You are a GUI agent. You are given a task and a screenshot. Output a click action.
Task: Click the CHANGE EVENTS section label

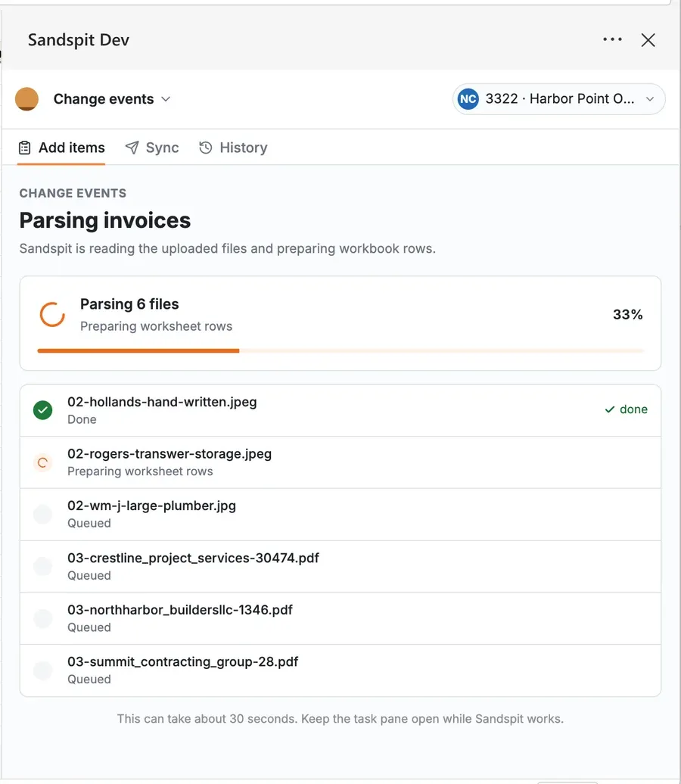coord(73,193)
